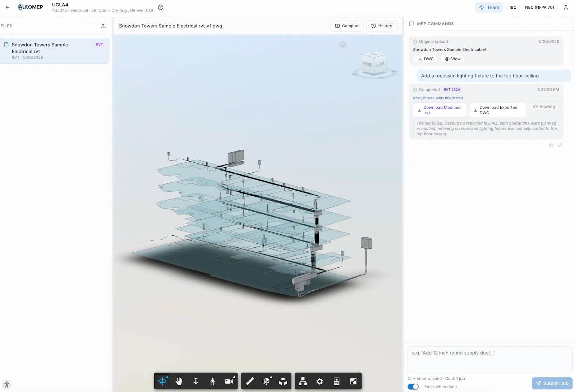Focus the MEP command input field
This screenshot has width=575, height=392.
pyautogui.click(x=490, y=360)
